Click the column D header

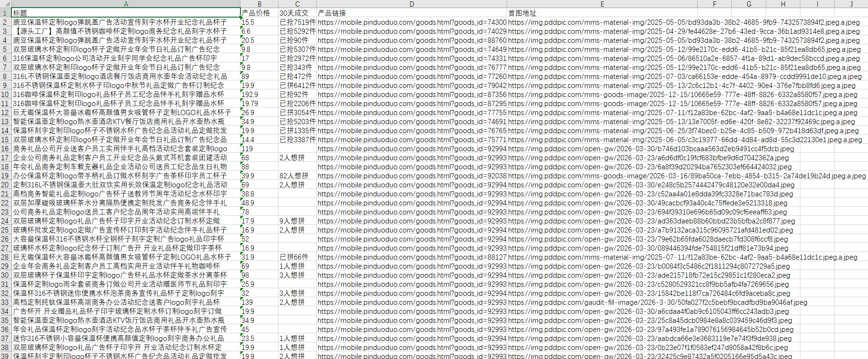pos(411,4)
